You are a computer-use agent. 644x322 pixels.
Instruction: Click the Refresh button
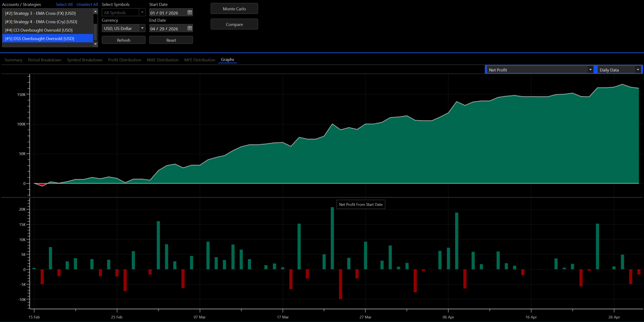click(124, 40)
